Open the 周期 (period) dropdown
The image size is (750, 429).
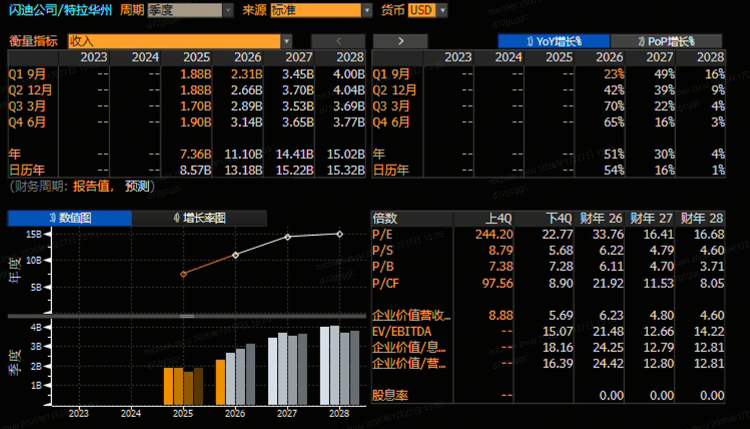(x=184, y=10)
